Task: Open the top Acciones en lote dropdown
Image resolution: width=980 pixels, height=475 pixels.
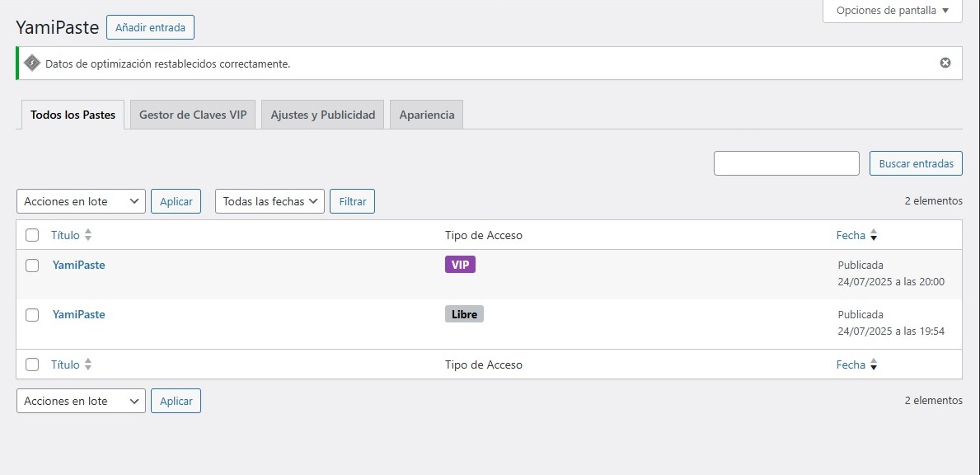Action: pos(81,201)
